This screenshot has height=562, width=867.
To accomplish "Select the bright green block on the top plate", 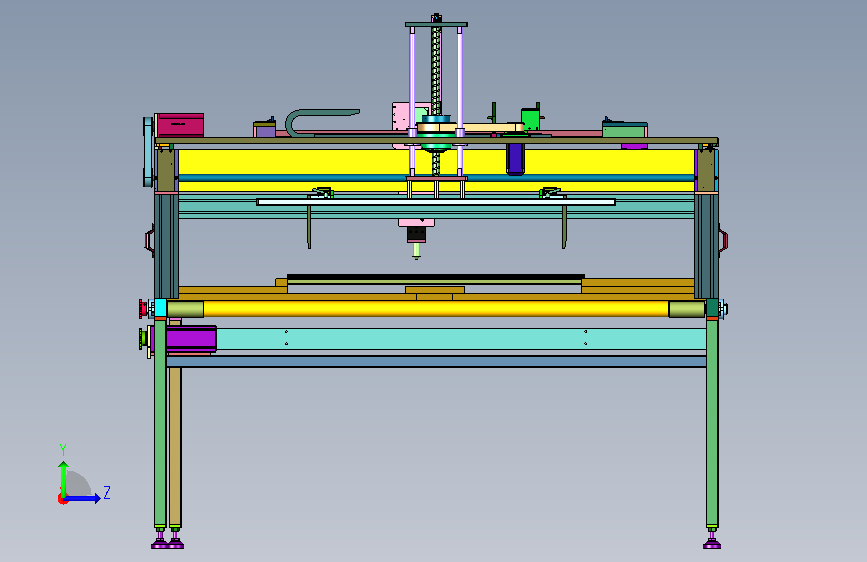I will click(x=530, y=119).
